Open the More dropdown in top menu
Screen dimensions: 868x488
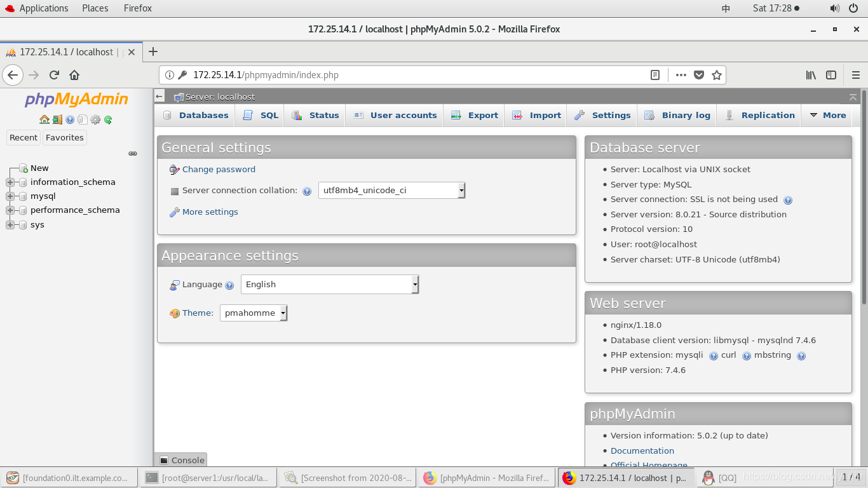pos(827,116)
